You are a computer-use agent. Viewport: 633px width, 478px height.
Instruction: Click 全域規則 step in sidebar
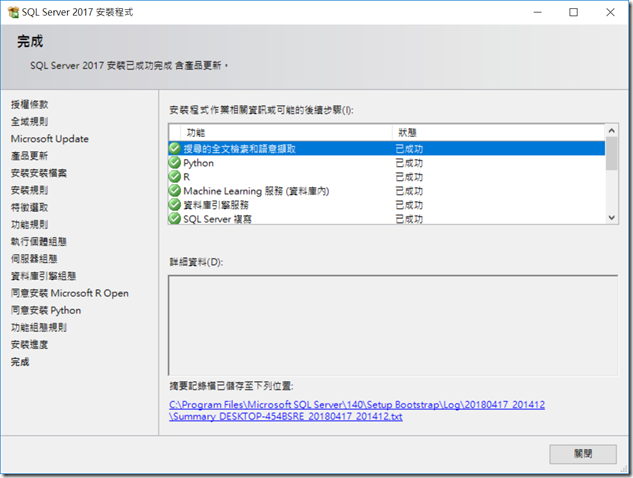click(x=29, y=122)
